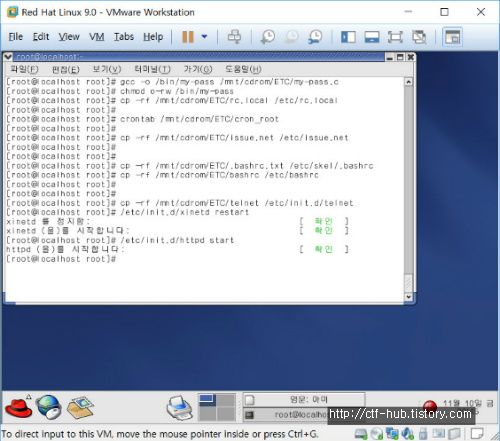Enter full screen mode

pos(395,37)
